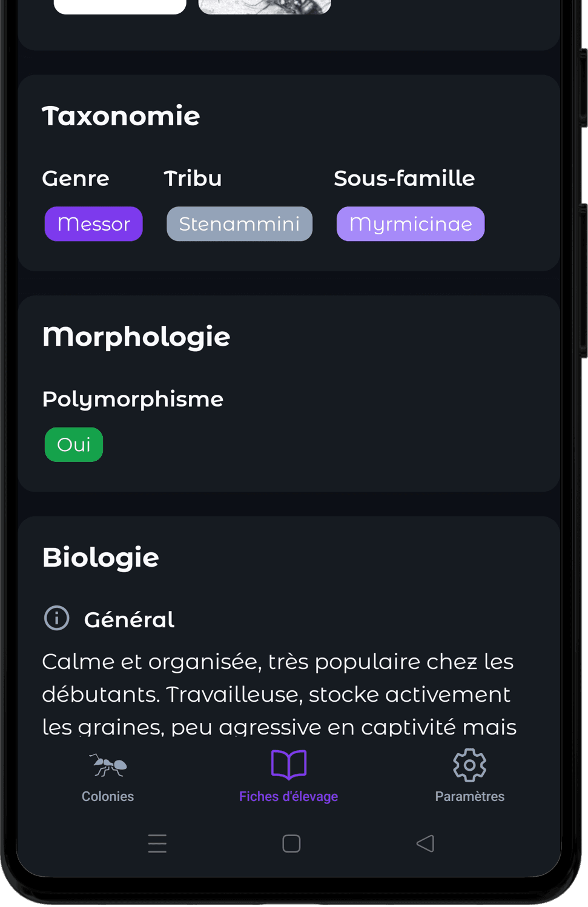Tap the Android recent apps icon
This screenshot has height=907, width=588.
157,843
